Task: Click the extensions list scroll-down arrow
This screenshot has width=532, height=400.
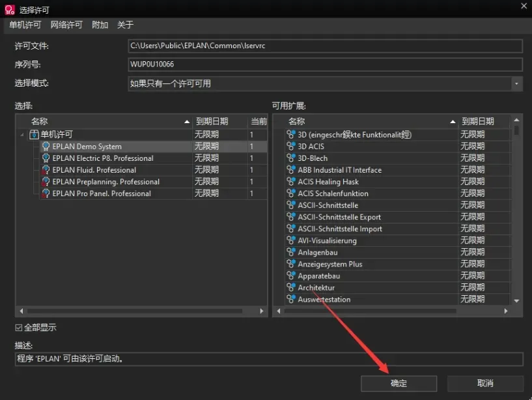Action: tap(516, 301)
